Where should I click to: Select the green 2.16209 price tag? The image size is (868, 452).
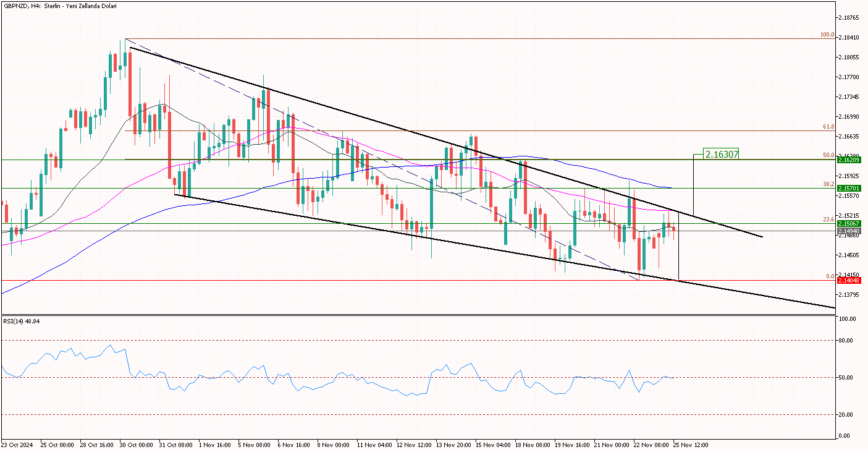coord(850,160)
